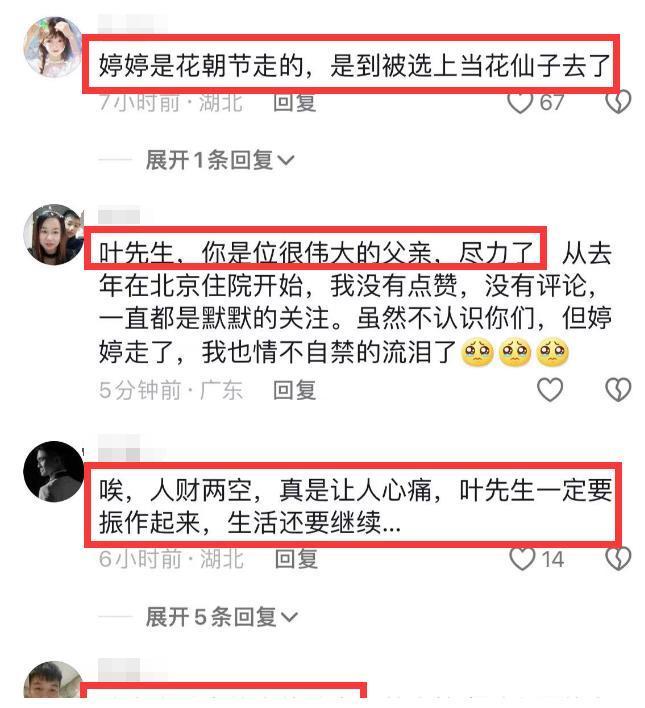Open the profile of girl-with-braids avatar
The image size is (645, 708).
tap(53, 47)
